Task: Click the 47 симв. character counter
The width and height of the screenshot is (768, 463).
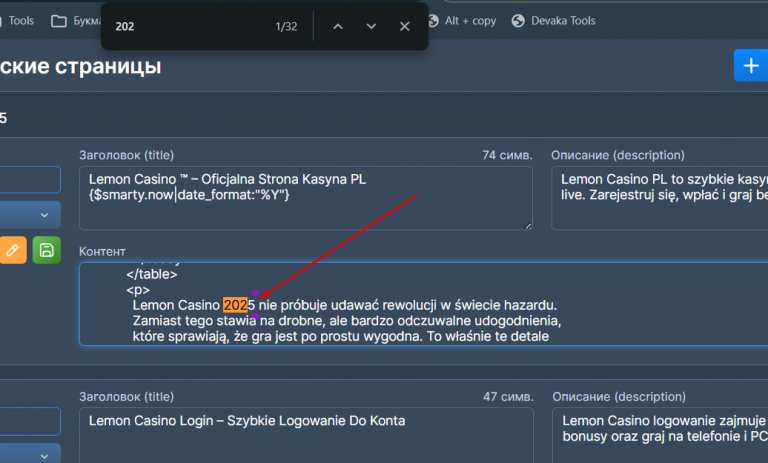Action: [x=508, y=397]
